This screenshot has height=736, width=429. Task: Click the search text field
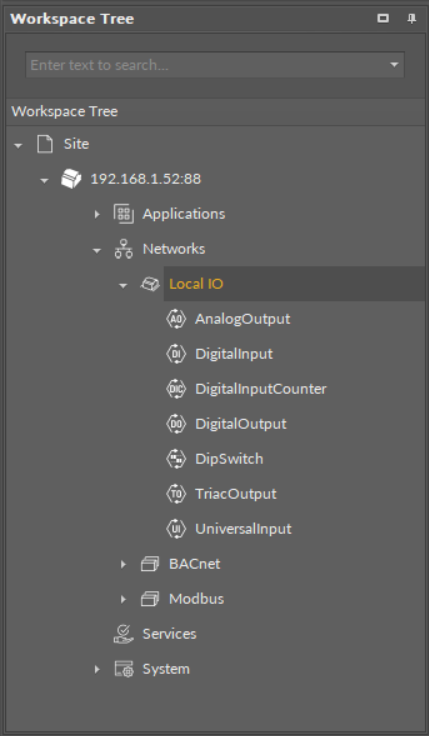point(207,65)
